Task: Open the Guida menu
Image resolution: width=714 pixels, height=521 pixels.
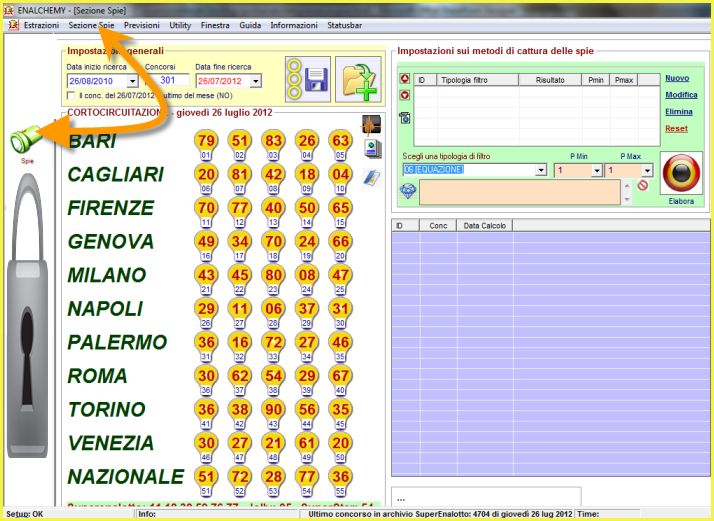Action: (250, 26)
